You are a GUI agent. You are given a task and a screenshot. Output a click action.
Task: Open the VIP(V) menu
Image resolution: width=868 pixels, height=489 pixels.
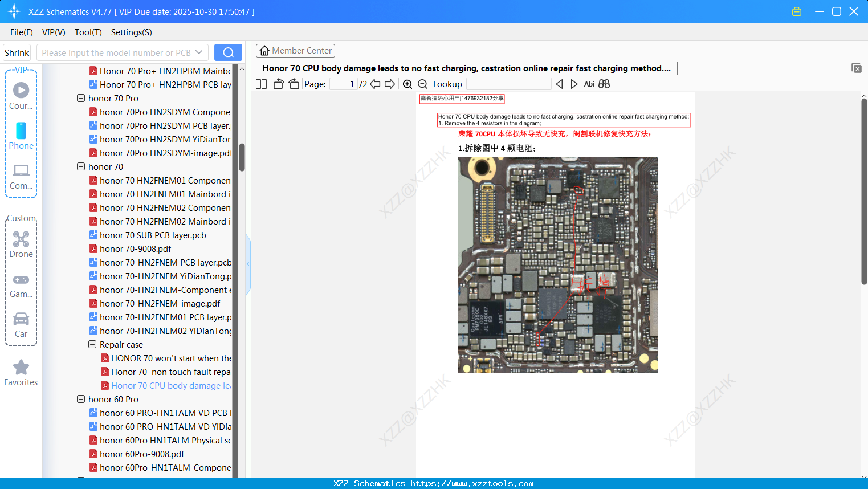click(54, 32)
